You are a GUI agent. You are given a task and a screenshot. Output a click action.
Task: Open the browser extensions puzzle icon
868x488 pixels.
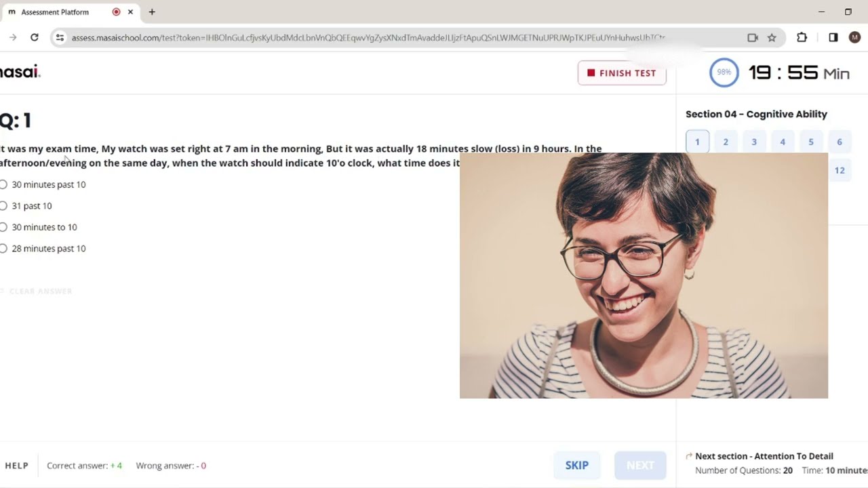click(x=802, y=38)
